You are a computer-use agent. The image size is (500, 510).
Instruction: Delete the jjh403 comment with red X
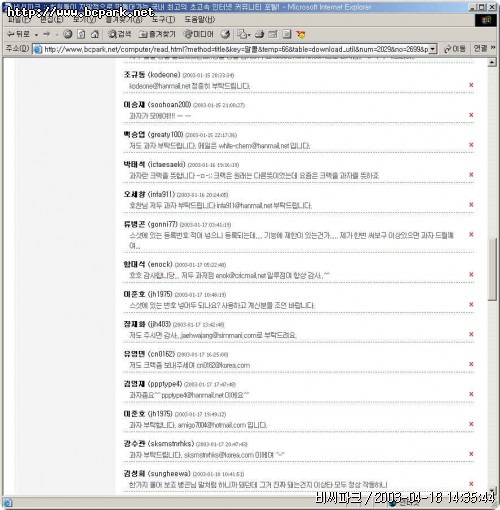(471, 334)
